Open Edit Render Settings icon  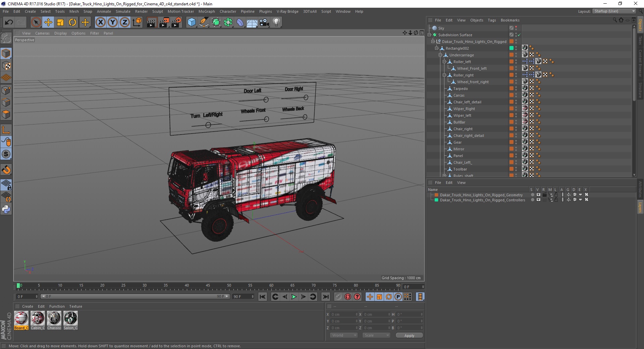pos(176,22)
